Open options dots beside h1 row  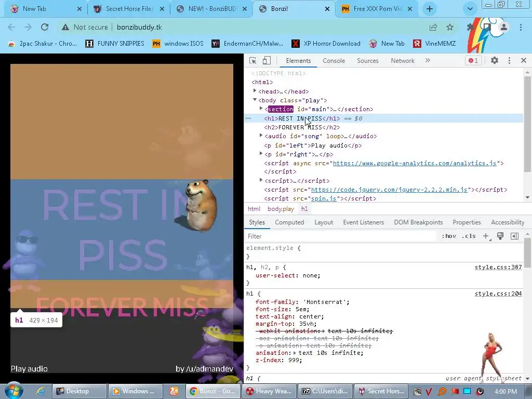pyautogui.click(x=248, y=118)
